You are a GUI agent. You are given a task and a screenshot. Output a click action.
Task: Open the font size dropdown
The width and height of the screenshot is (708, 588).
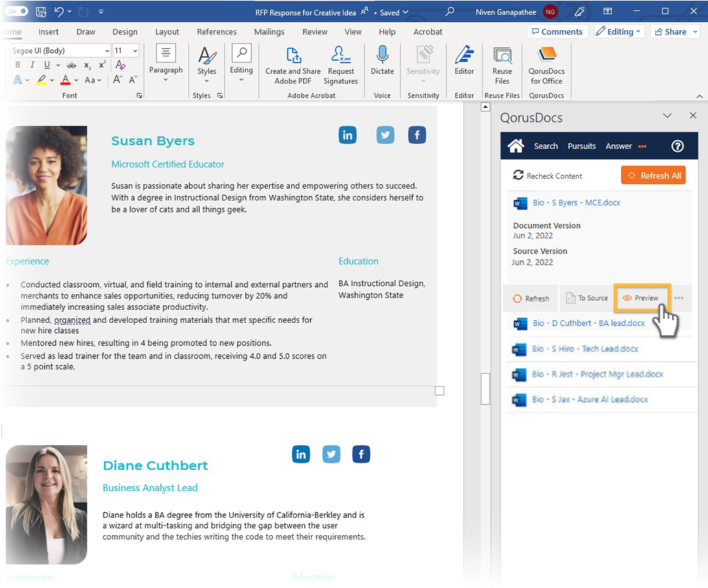[135, 51]
